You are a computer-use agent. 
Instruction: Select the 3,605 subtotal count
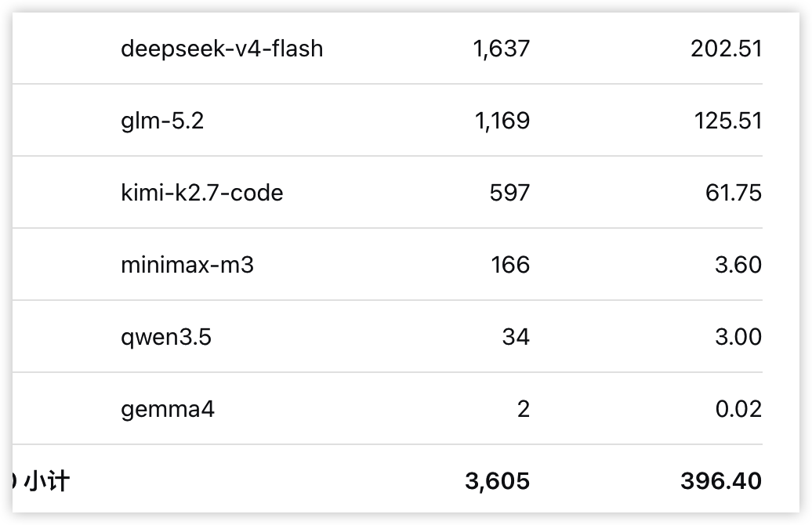[497, 481]
